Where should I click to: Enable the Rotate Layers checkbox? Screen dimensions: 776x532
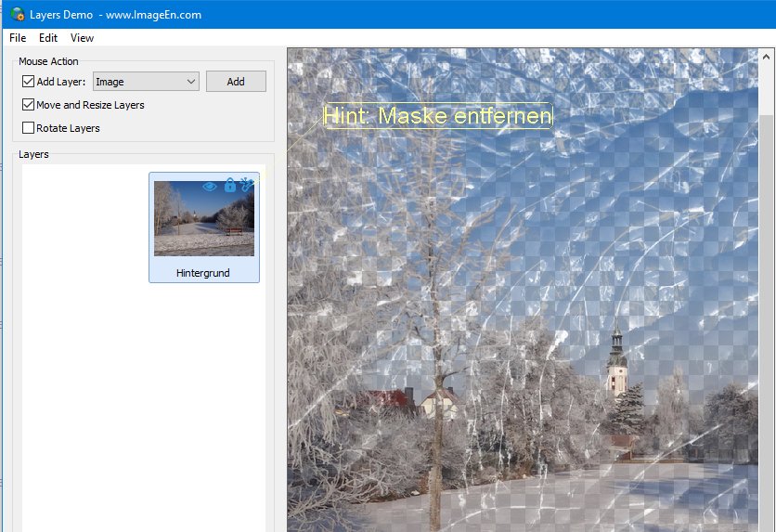point(28,128)
